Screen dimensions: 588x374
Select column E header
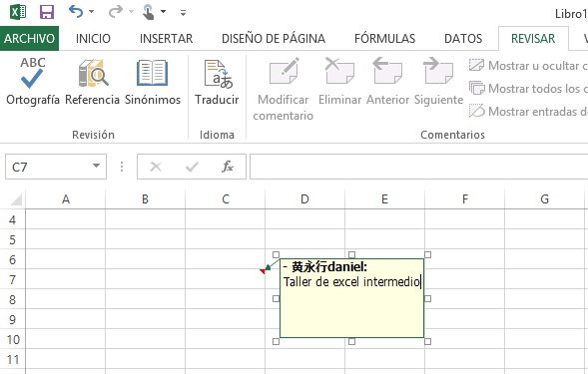click(x=384, y=199)
